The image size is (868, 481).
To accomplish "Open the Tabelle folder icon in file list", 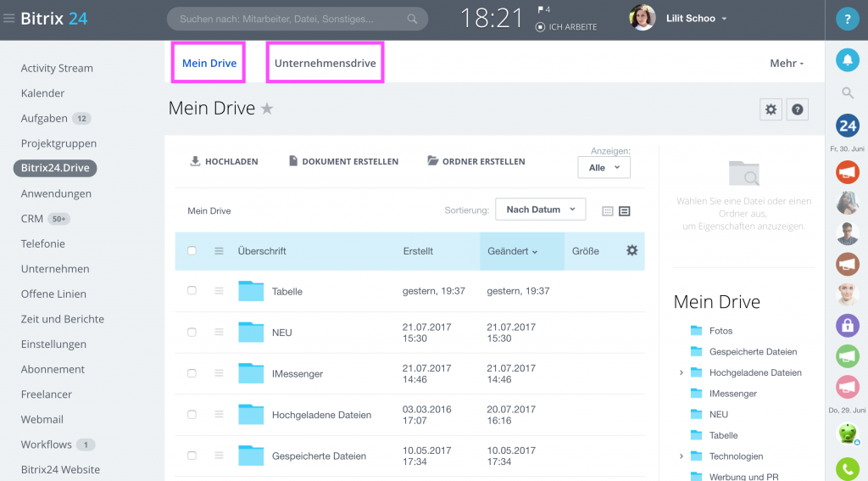I will [x=251, y=291].
